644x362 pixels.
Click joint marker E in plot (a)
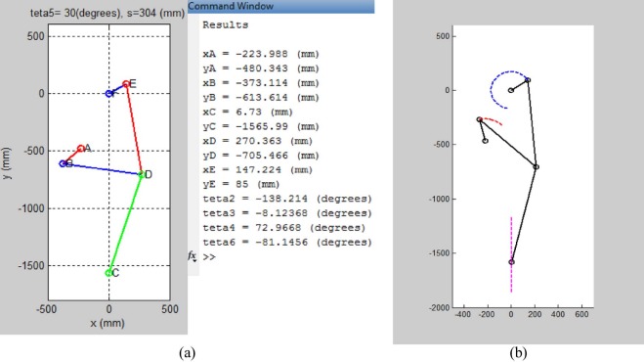coord(126,84)
